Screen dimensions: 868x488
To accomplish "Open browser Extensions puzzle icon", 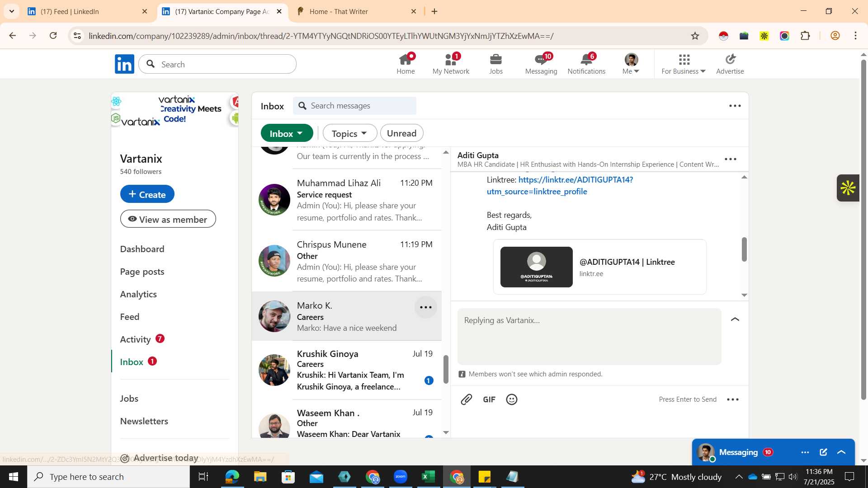I will [x=805, y=36].
